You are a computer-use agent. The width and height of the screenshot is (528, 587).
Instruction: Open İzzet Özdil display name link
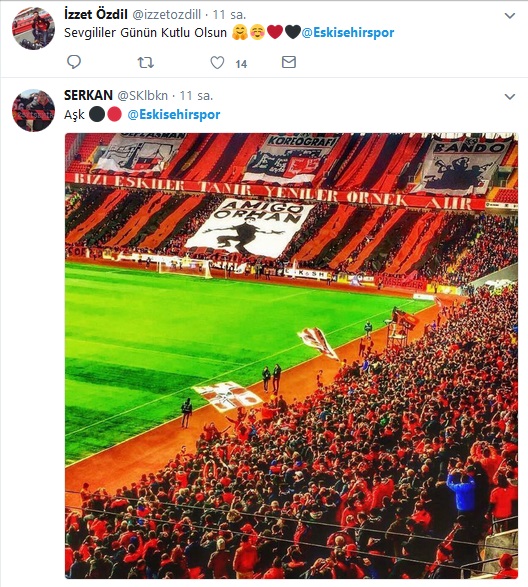coord(96,15)
